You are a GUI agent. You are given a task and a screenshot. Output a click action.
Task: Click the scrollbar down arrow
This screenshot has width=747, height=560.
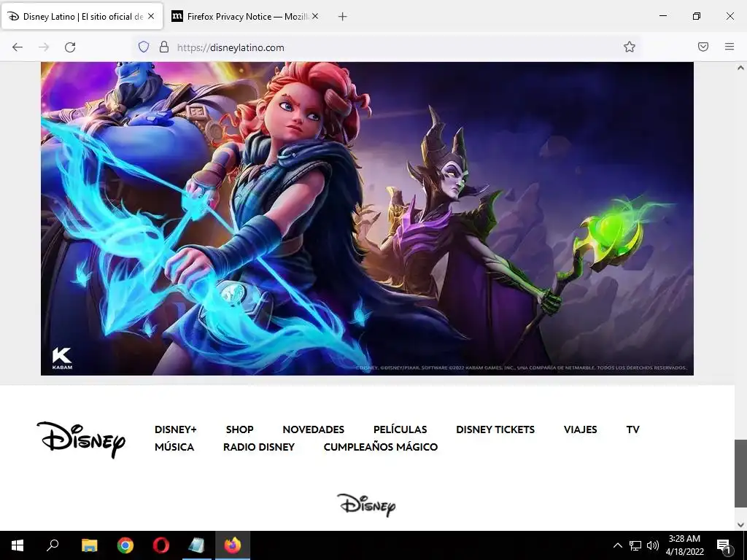pos(740,525)
